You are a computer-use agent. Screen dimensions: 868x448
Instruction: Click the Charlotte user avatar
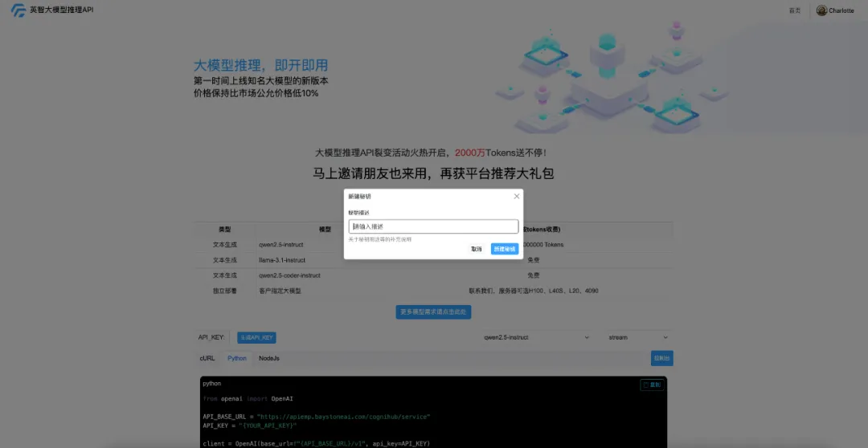[821, 10]
